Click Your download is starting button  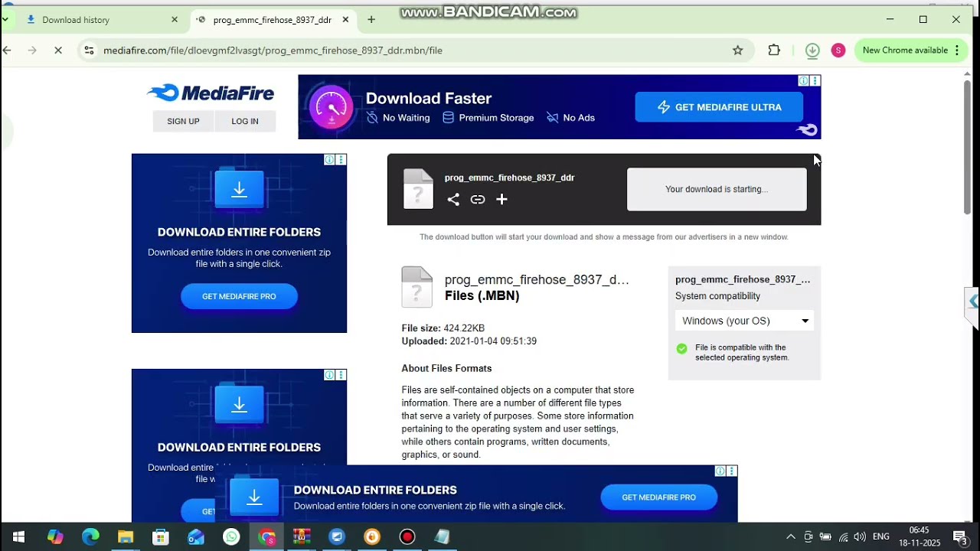click(717, 189)
